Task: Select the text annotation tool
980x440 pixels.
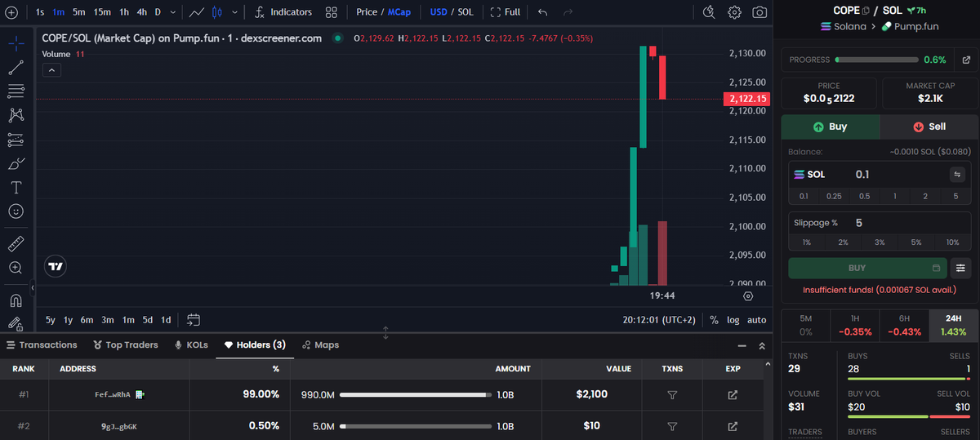Action: (x=16, y=187)
